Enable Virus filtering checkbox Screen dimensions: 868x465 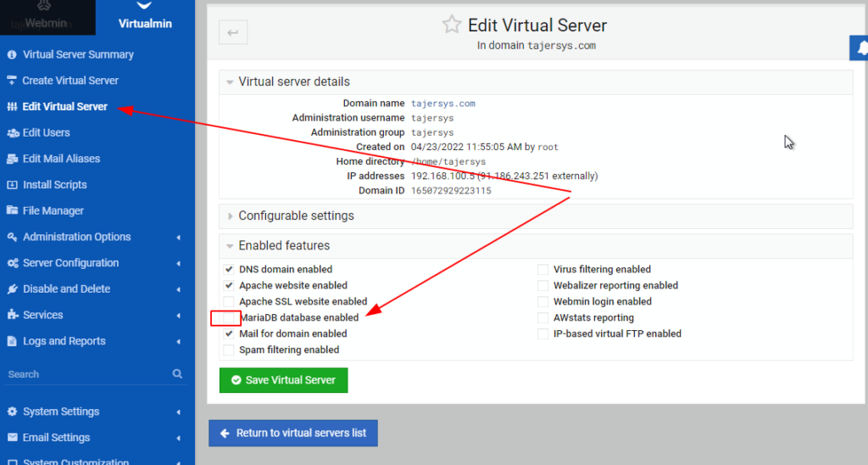543,269
